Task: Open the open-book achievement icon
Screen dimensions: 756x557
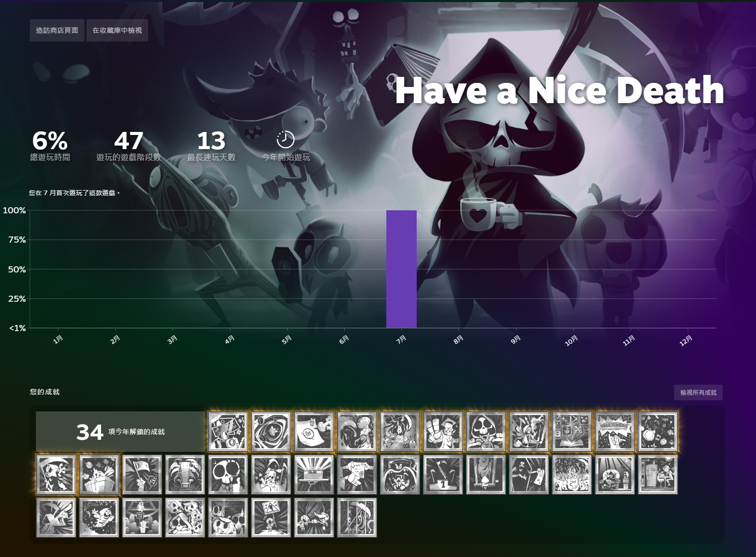Action: pos(572,432)
